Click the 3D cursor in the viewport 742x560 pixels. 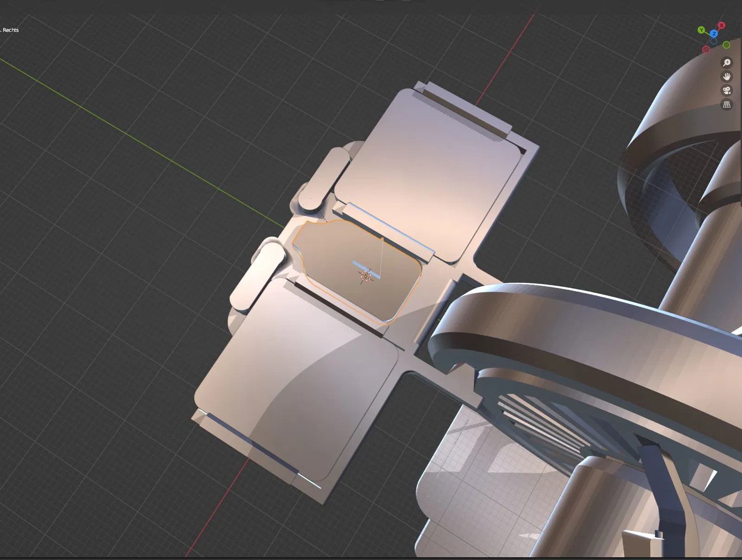point(366,276)
